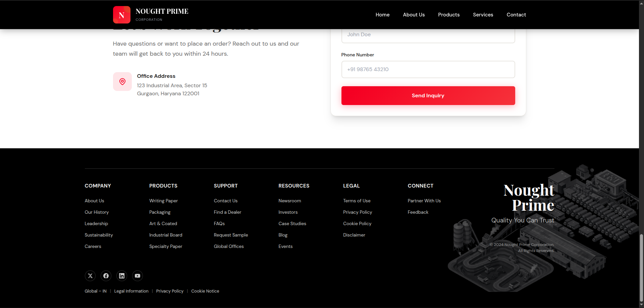Viewport: 644px width, 308px height.
Task: Open the Facebook social icon
Action: [x=106, y=276]
